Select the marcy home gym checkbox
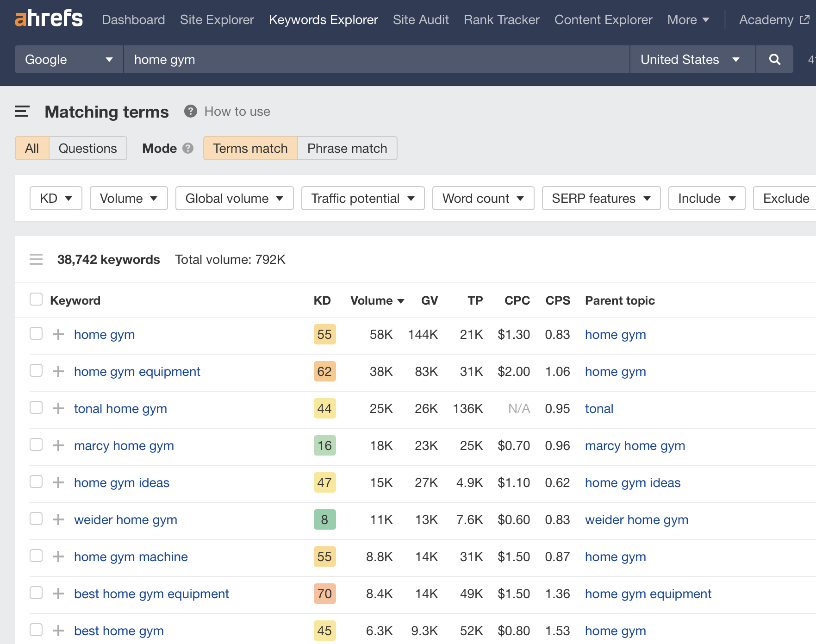 pos(36,444)
